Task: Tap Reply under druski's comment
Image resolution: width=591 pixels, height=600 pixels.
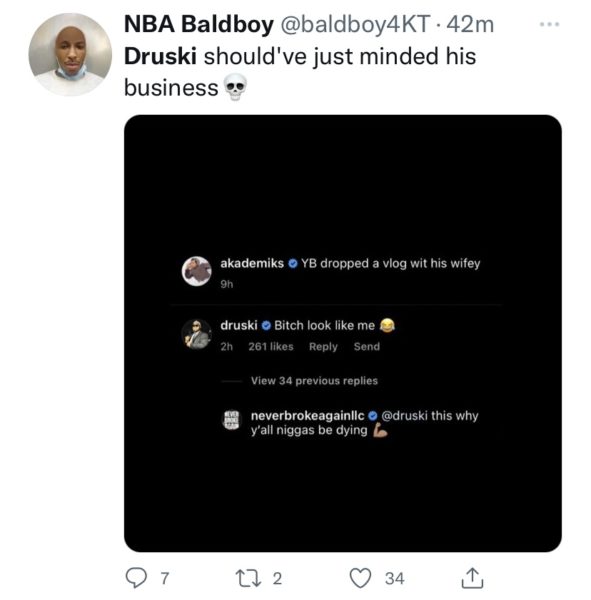Action: pos(323,347)
